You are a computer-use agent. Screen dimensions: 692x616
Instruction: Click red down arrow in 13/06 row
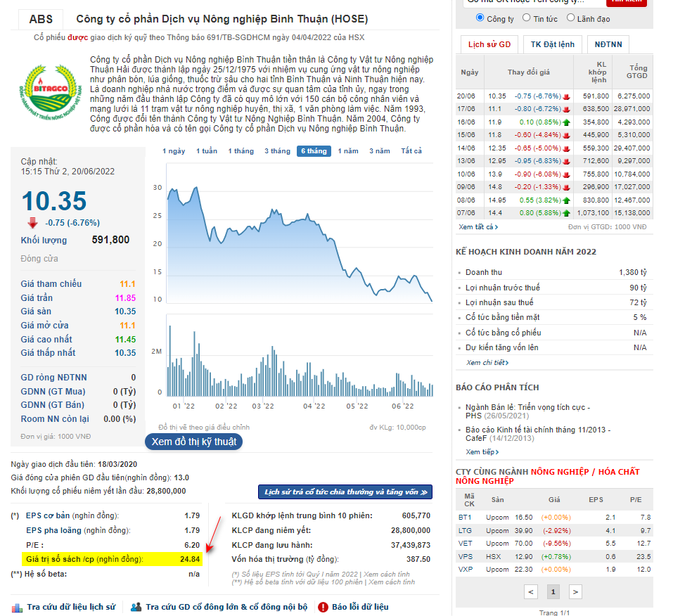[567, 161]
